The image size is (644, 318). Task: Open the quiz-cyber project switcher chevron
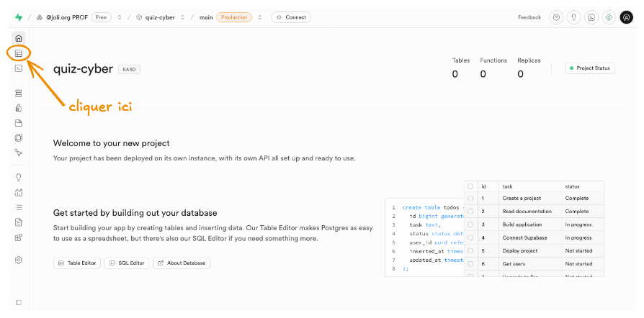click(182, 17)
